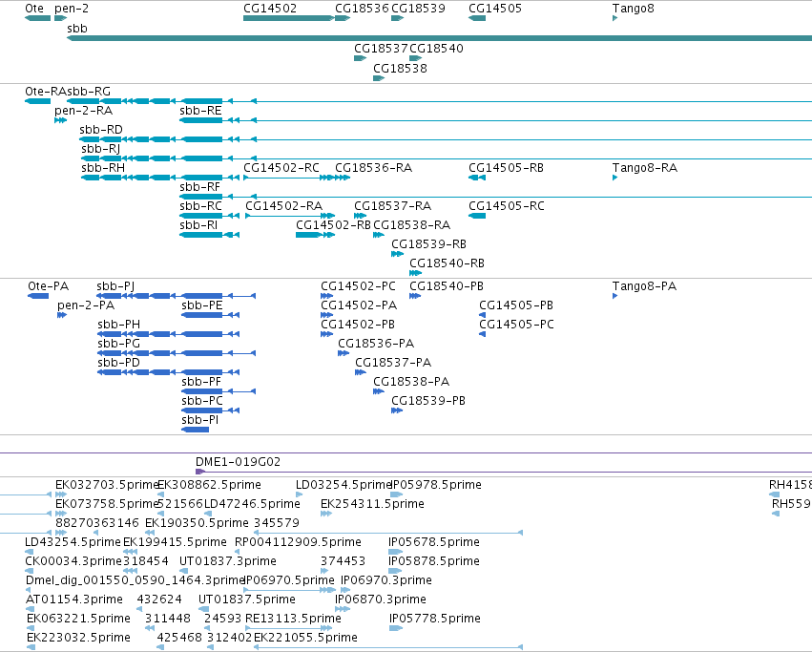Click the Tango8-RA transcript label
Image resolution: width=812 pixels, height=652 pixels.
[645, 168]
